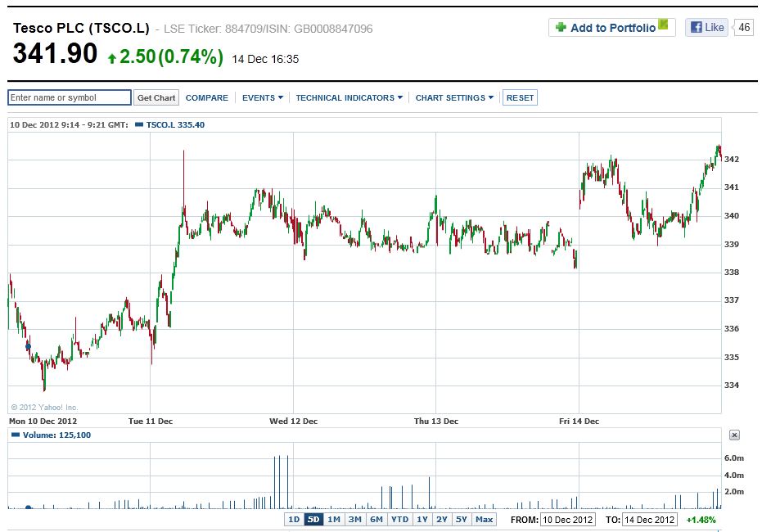Expand the Technical Indicators menu
Viewport: 762px width, 532px height.
tap(349, 97)
